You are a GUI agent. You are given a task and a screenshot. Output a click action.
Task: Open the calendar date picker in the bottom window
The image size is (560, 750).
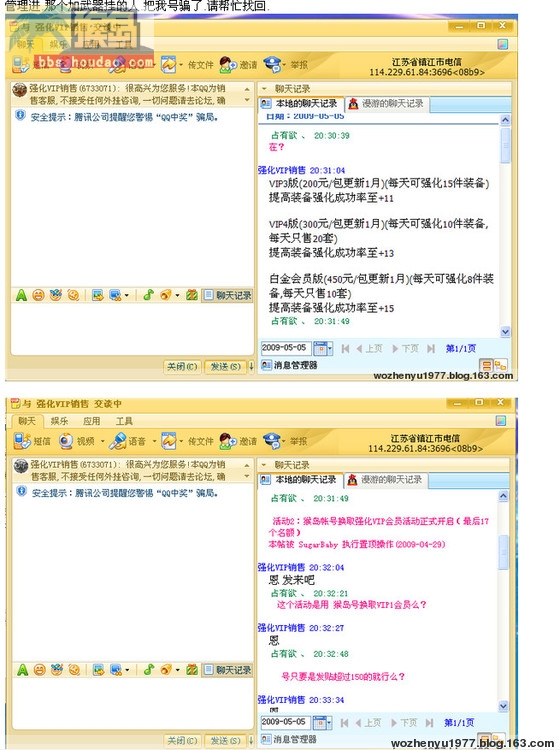(x=322, y=722)
